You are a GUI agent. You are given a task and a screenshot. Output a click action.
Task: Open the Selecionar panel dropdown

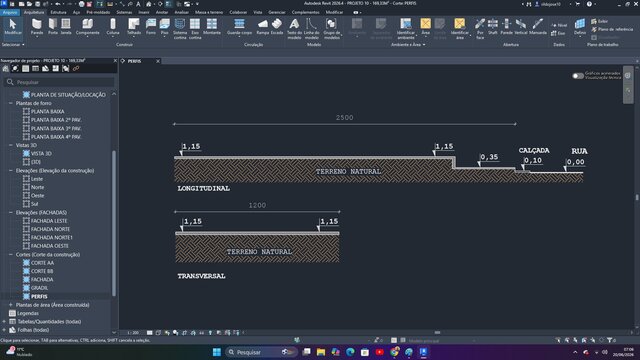click(13, 44)
